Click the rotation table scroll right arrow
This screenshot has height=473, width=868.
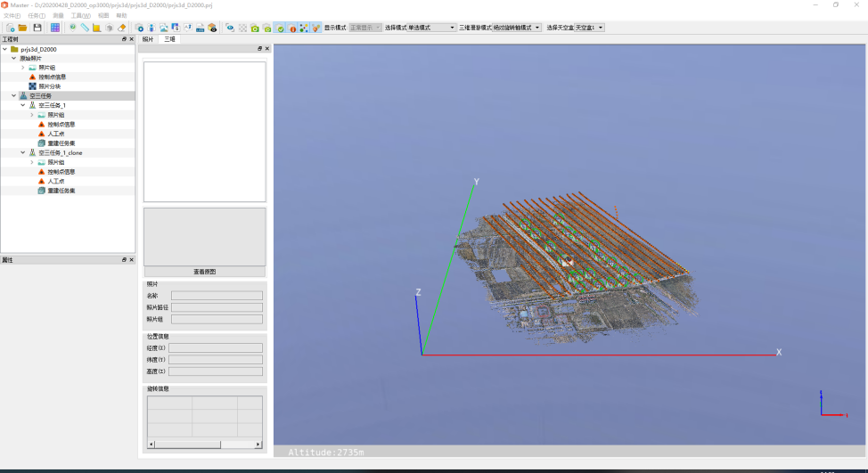tap(258, 444)
